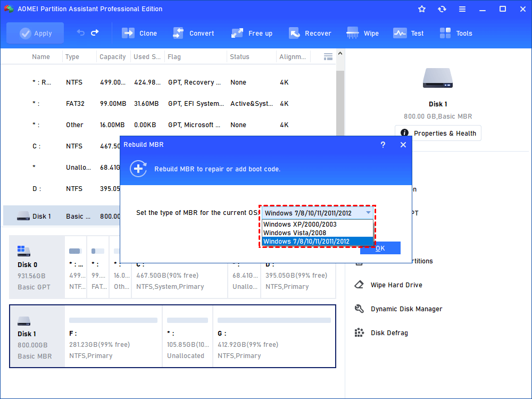This screenshot has height=399, width=532.
Task: Sort by the Type column header
Action: 72,57
